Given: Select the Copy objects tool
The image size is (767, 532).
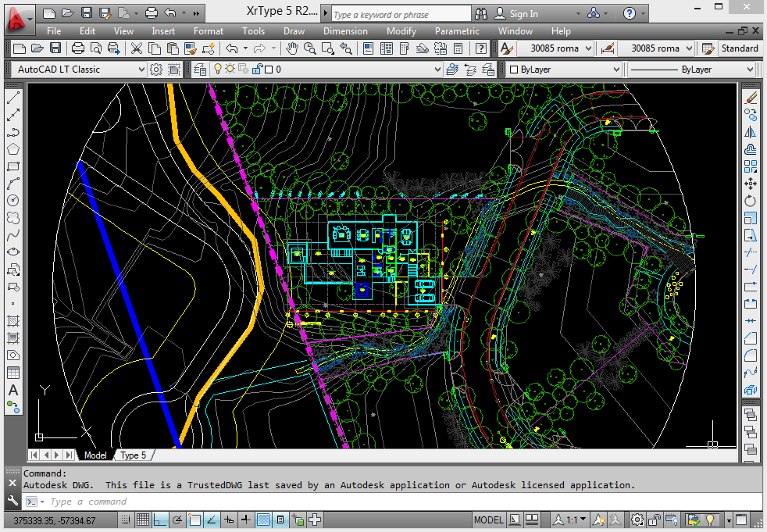Looking at the screenshot, I should [x=751, y=115].
